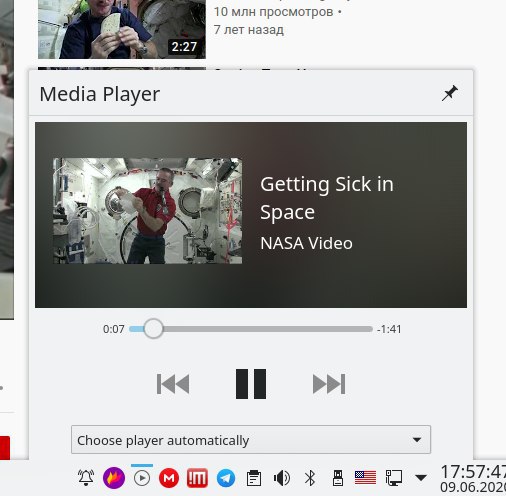Screen dimensions: 506x496
Task: Open the audio volume tray icon
Action: coord(282,478)
